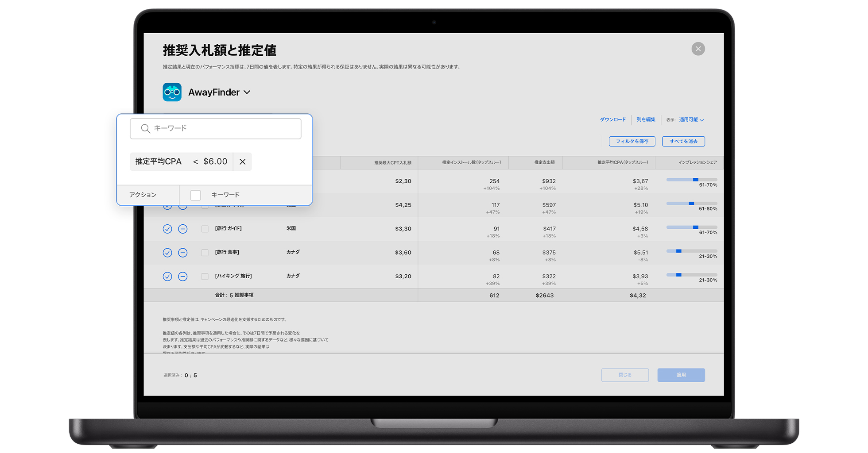The width and height of the screenshot is (868, 453).
Task: Click the ダウンロード link
Action: coord(612,119)
